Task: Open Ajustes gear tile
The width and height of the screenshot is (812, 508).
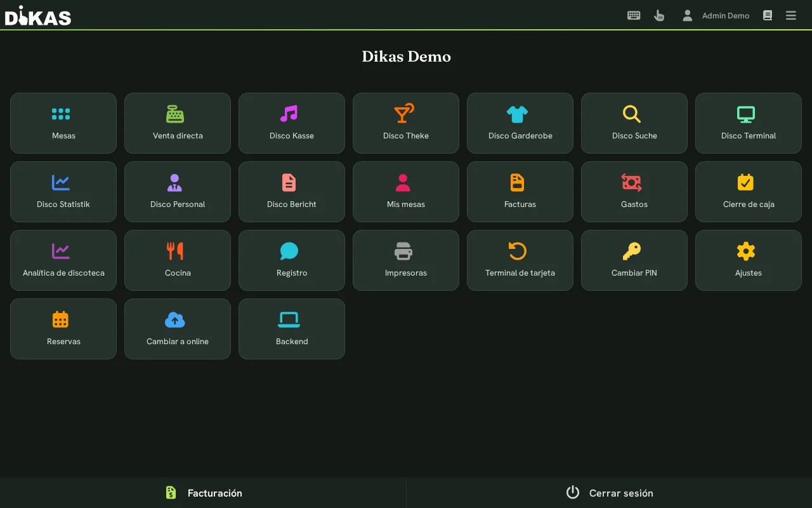Action: (749, 260)
